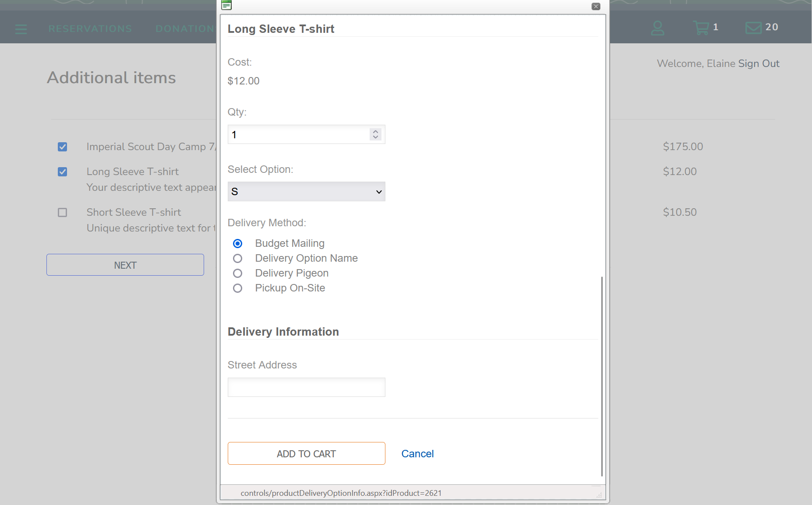Click the Add to Cart button
The image size is (812, 505).
(306, 453)
